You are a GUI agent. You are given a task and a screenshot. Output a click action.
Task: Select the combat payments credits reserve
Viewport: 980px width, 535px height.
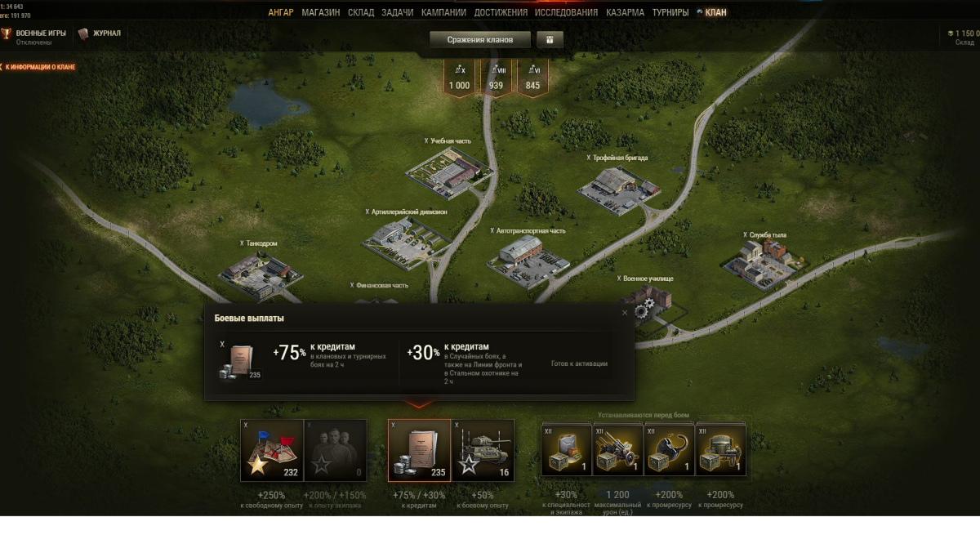click(x=419, y=450)
